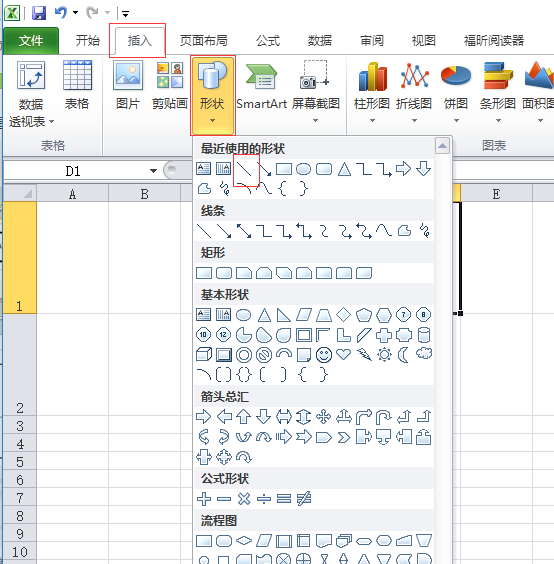Image resolution: width=554 pixels, height=564 pixels.
Task: Click the Save icon in quick access toolbar
Action: click(x=39, y=13)
